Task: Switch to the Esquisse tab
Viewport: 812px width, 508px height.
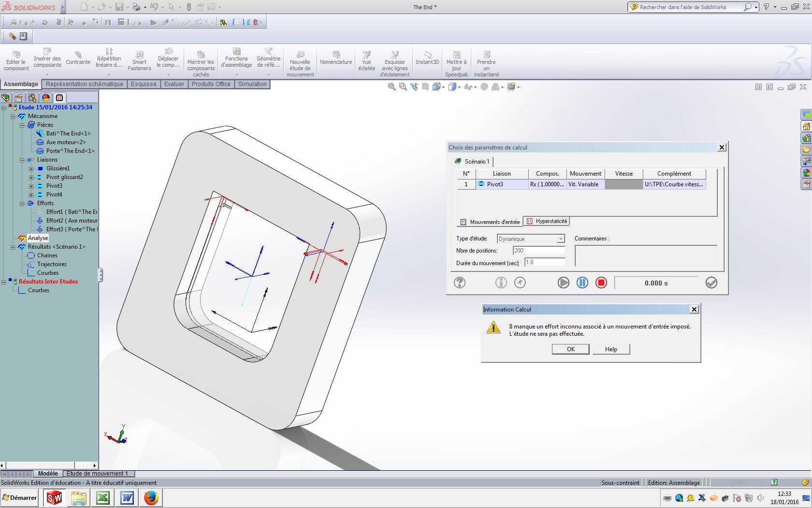Action: [144, 84]
